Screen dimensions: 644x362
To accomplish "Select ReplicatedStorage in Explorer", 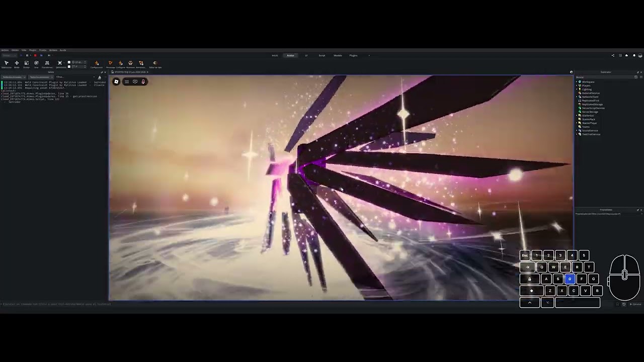I will pyautogui.click(x=592, y=104).
